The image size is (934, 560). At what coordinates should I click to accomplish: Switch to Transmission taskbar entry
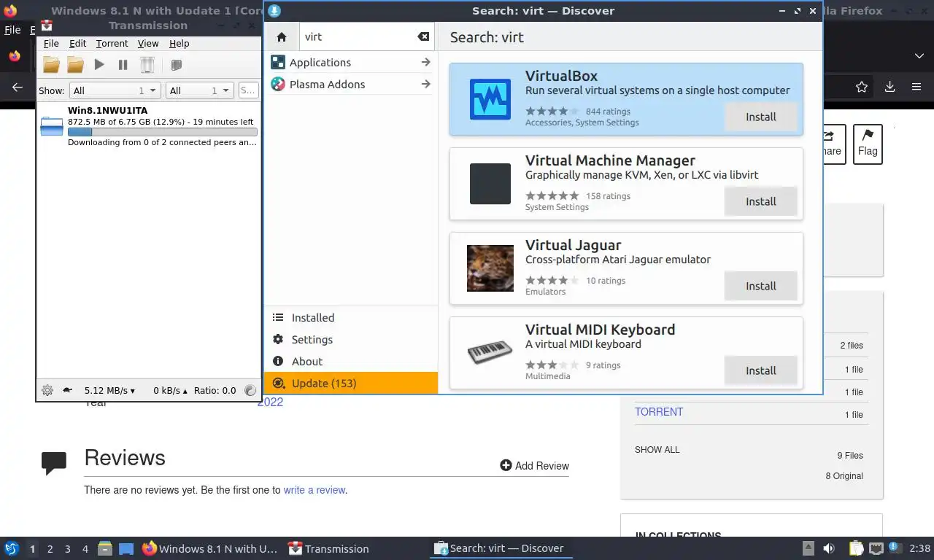coord(328,548)
